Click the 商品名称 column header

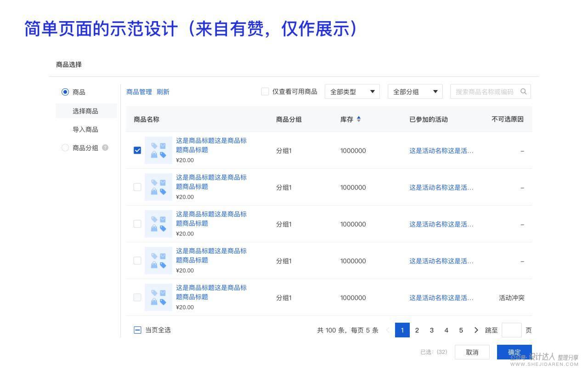147,120
